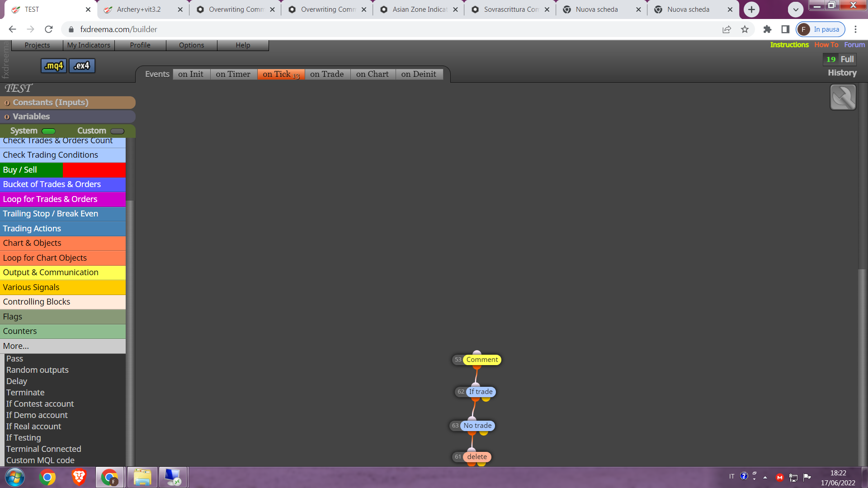
Task: Expand Check Trading Conditions category
Action: point(63,155)
